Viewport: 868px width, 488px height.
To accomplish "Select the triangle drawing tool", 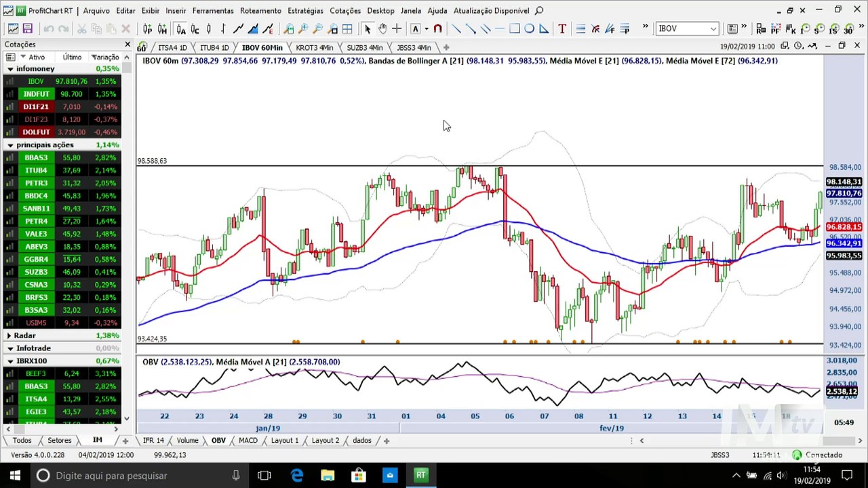I will (544, 28).
